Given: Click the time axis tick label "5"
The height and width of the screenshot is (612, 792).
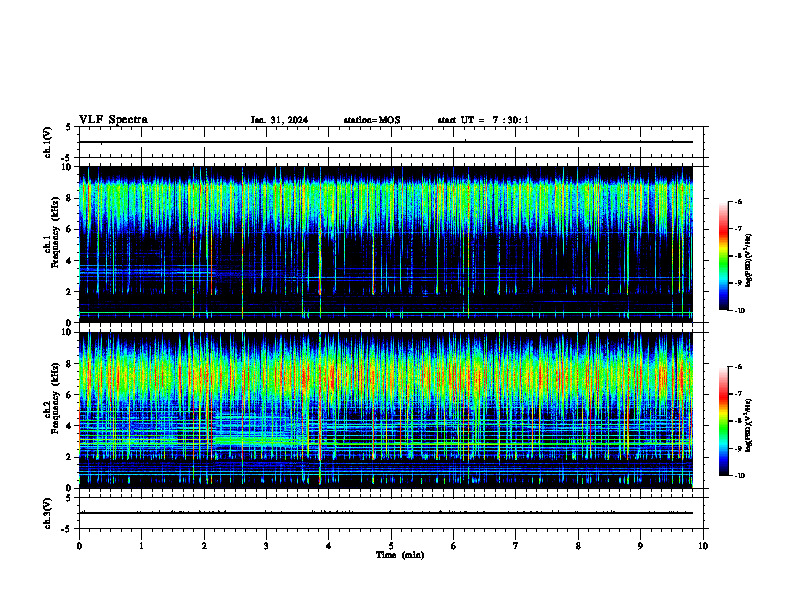Looking at the screenshot, I should [x=391, y=546].
